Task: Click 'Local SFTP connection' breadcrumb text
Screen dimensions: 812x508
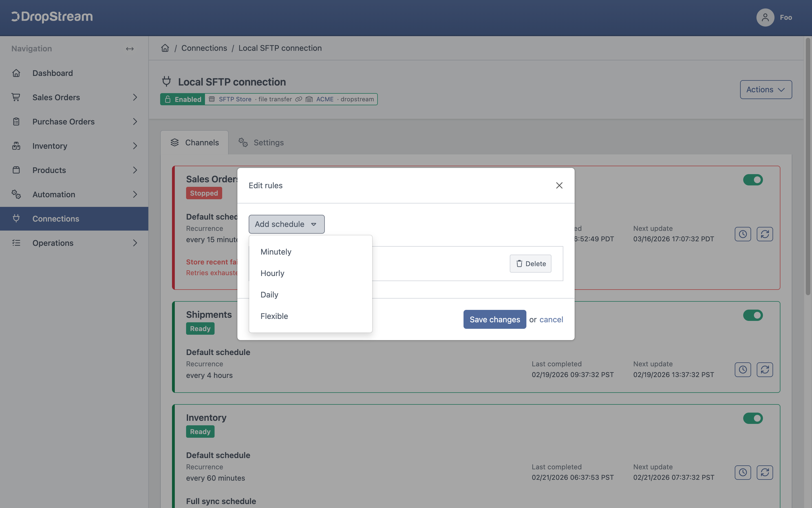Action: pyautogui.click(x=280, y=48)
